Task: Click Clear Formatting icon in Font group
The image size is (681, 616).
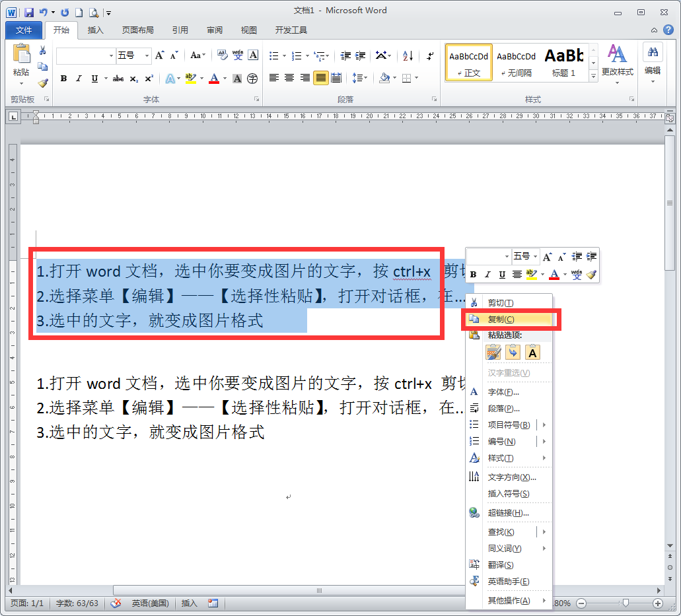Action: coord(223,55)
